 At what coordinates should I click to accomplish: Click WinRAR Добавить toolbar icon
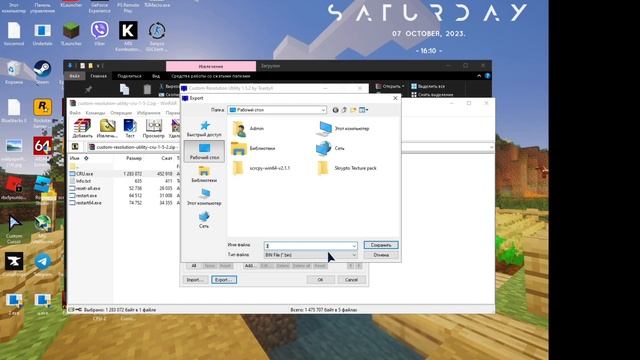[x=82, y=128]
